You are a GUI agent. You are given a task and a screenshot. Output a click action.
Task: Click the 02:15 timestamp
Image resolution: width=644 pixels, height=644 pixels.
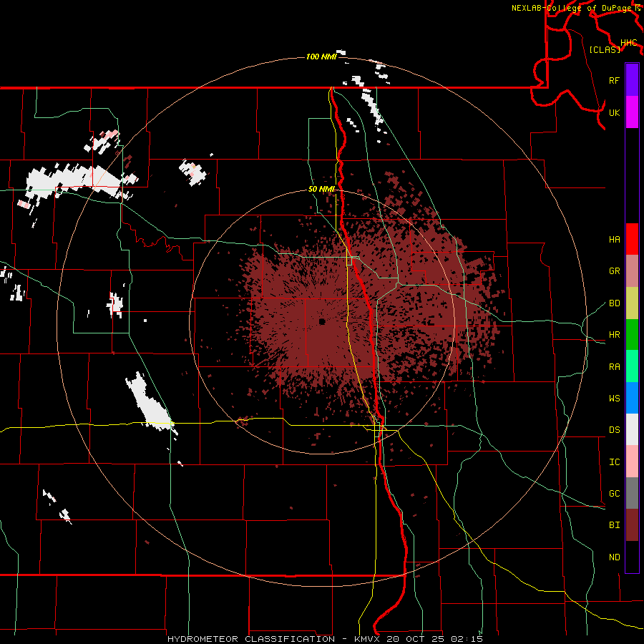pos(467,639)
